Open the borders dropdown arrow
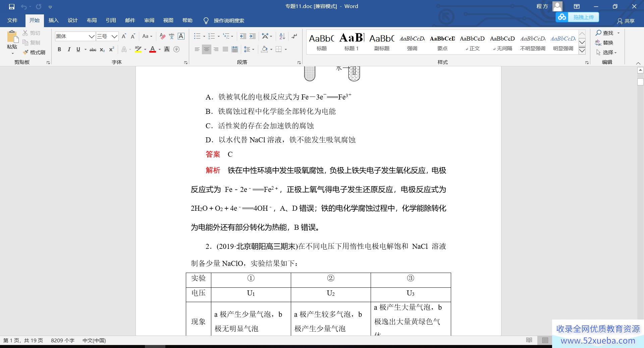The image size is (644, 348). coord(286,49)
